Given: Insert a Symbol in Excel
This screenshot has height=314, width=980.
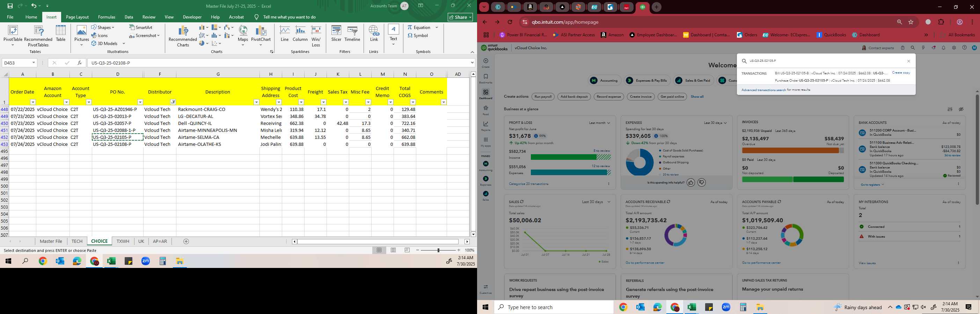Looking at the screenshot, I should click(x=418, y=35).
